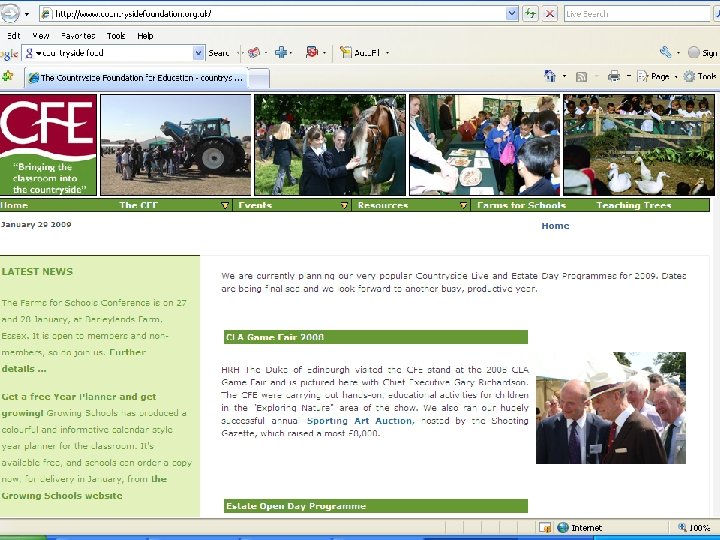Click the Home page house icon
This screenshot has width=720, height=540.
pyautogui.click(x=550, y=76)
